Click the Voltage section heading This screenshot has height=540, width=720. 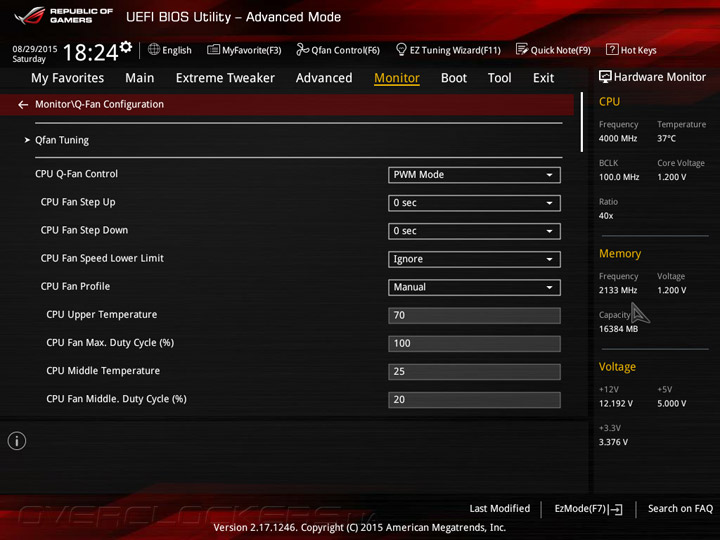point(617,367)
